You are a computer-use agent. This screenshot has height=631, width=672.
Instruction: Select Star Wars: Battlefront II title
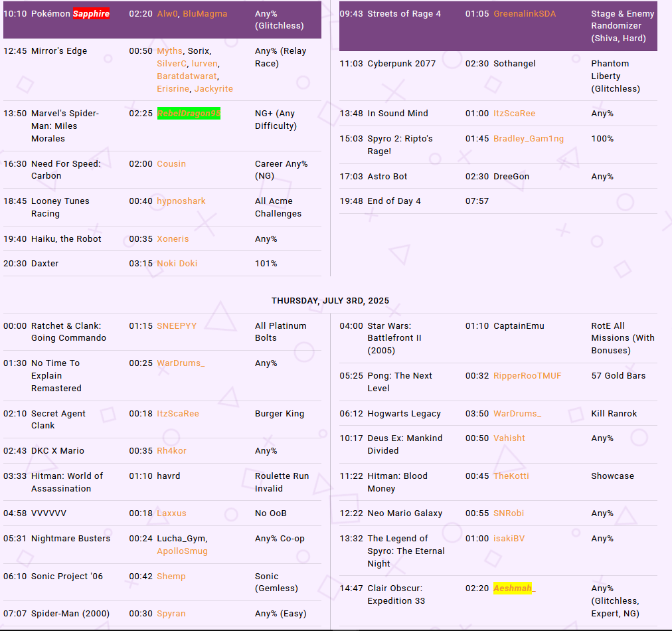394,338
